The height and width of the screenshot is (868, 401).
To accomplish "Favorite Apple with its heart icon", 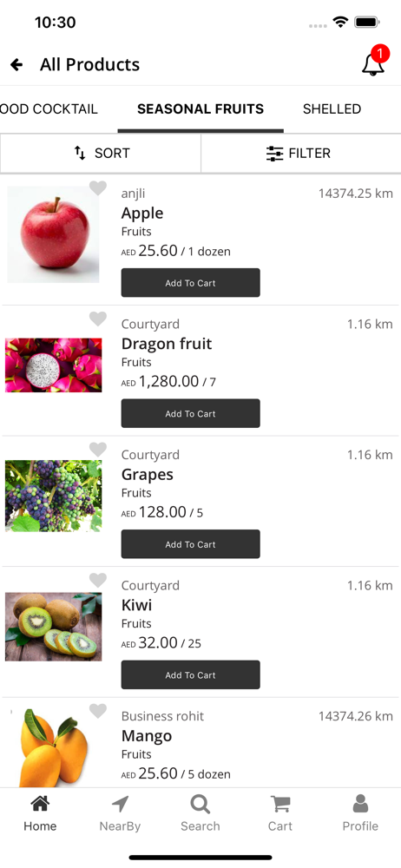I will tap(98, 188).
